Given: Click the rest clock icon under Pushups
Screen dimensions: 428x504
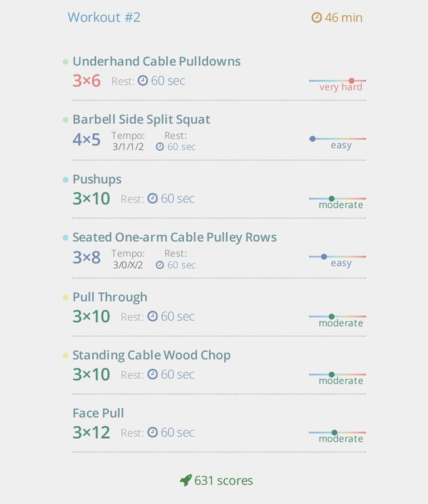Looking at the screenshot, I should 152,198.
